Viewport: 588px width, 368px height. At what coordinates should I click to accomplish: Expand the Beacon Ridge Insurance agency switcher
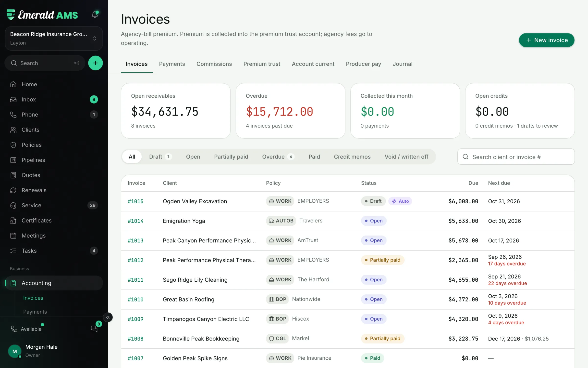pos(54,39)
